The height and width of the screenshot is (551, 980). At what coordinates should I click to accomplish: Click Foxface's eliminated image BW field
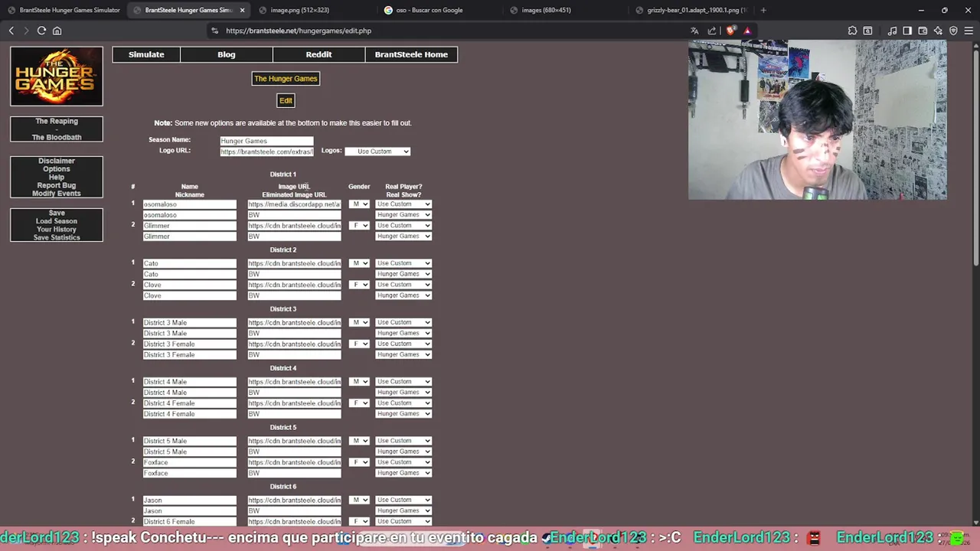coord(294,473)
